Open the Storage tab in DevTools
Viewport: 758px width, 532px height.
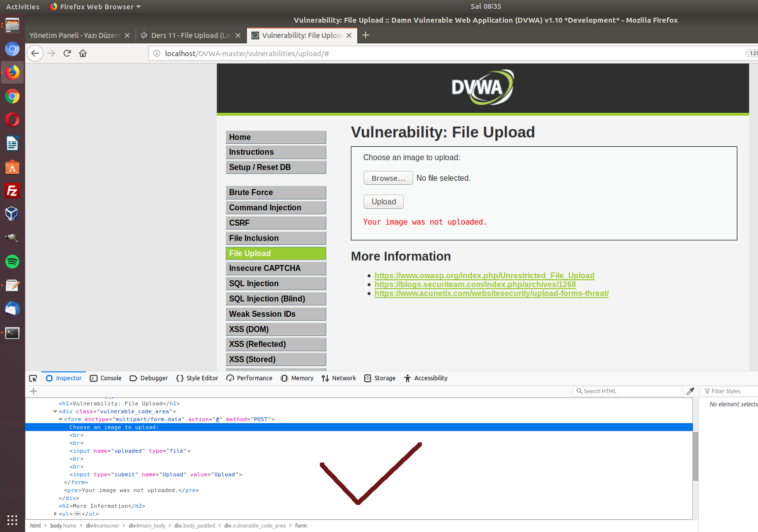[379, 378]
